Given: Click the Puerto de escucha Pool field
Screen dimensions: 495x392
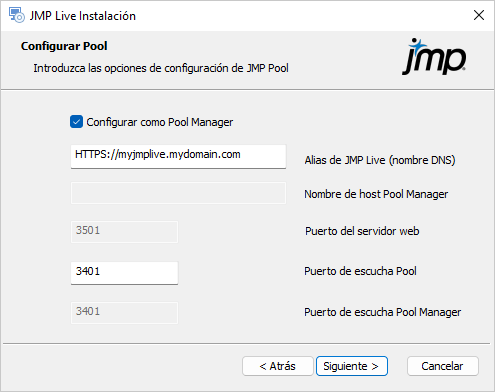Looking at the screenshot, I should (x=124, y=273).
